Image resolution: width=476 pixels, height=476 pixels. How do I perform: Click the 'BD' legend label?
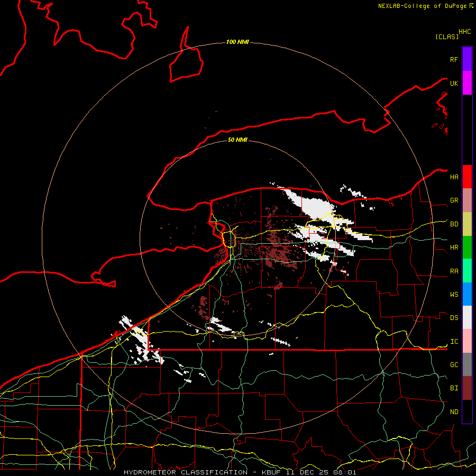point(454,224)
